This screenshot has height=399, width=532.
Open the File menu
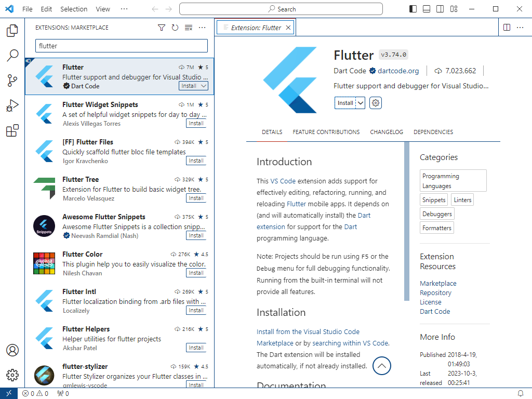[28, 9]
